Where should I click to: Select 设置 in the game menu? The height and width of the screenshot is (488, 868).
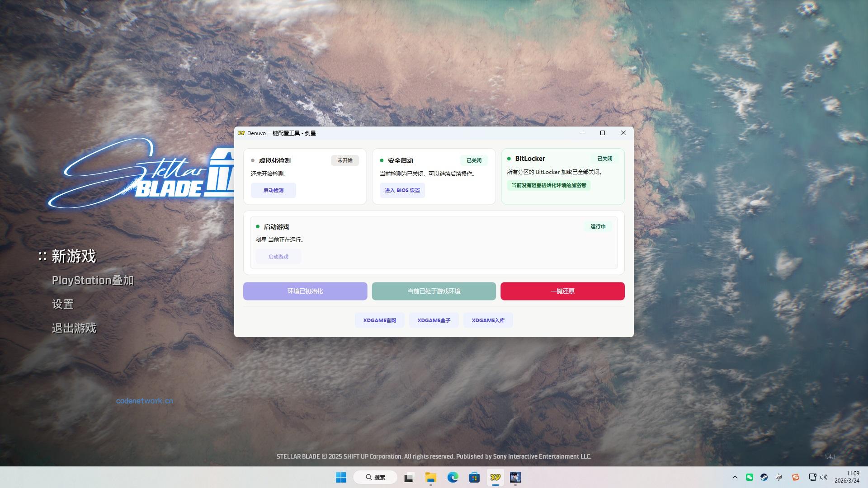point(63,304)
